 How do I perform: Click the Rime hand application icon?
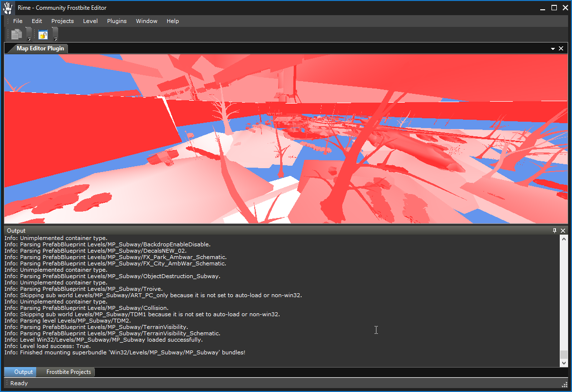(x=8, y=8)
